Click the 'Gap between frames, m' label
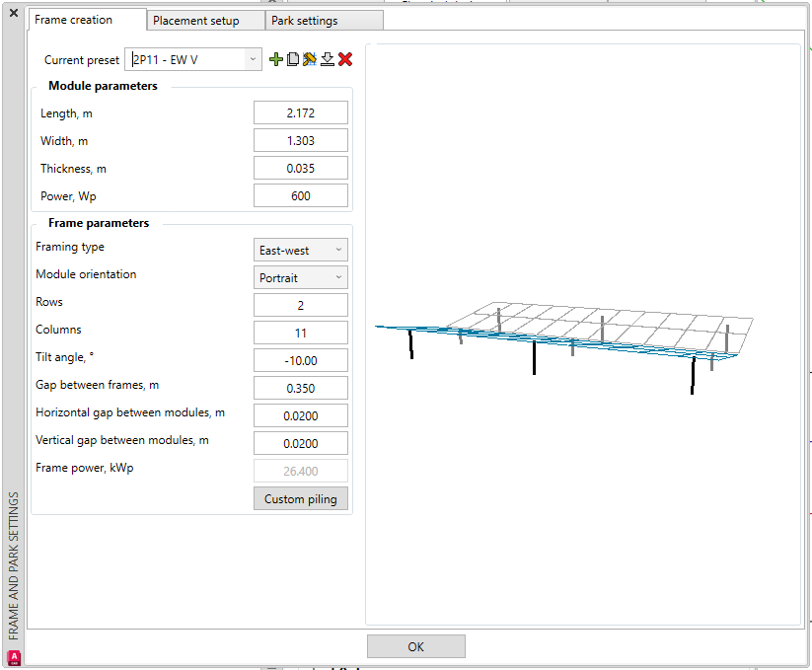 [98, 385]
